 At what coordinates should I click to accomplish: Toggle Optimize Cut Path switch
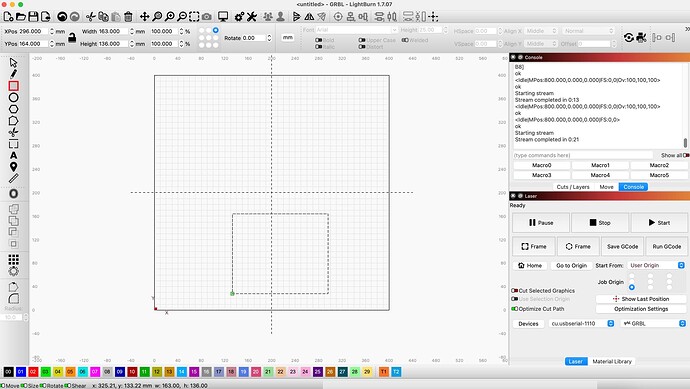[514, 309]
